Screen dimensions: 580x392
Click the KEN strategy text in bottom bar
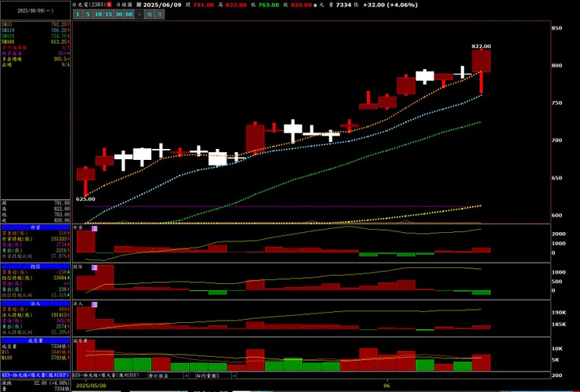106,376
